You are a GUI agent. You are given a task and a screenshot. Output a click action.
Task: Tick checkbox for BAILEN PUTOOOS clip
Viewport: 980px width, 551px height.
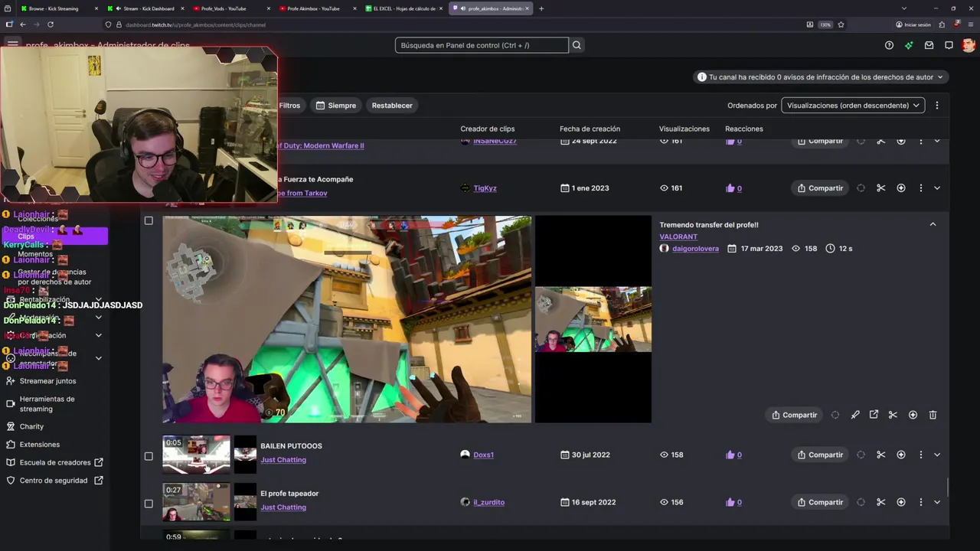pos(149,456)
